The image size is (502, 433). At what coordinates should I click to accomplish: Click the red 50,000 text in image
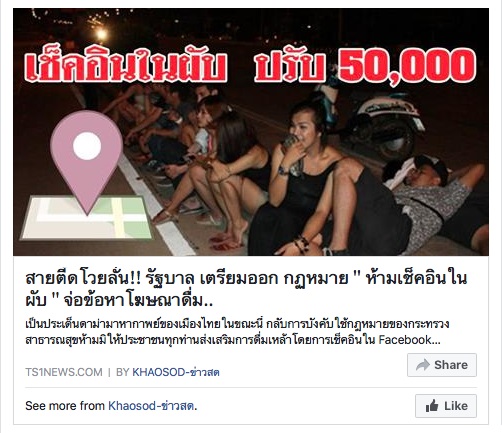(x=407, y=65)
